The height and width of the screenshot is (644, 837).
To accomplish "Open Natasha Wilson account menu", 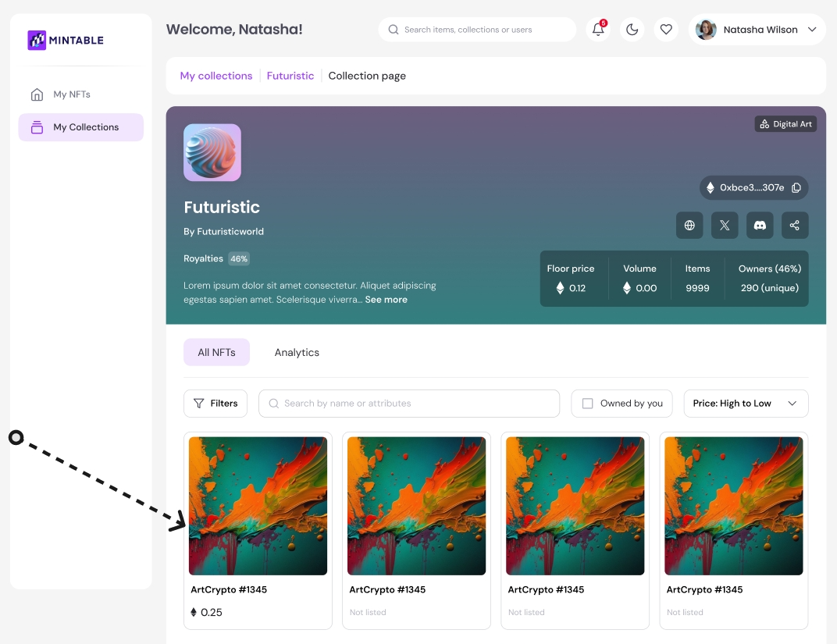I will click(757, 30).
